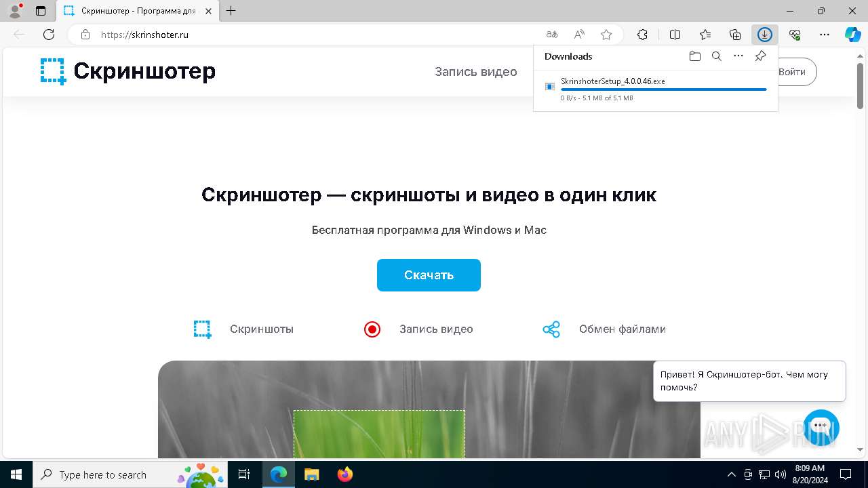Click the download progress bar

(x=664, y=89)
